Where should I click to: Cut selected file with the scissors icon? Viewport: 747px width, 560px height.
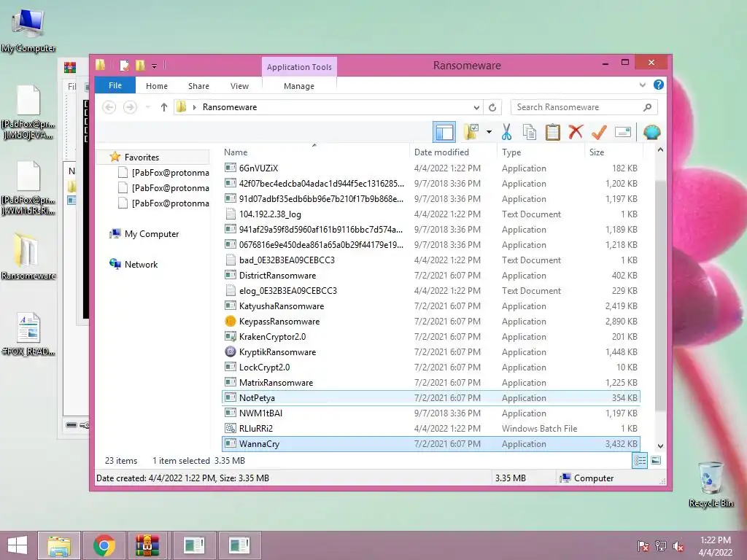coord(506,132)
